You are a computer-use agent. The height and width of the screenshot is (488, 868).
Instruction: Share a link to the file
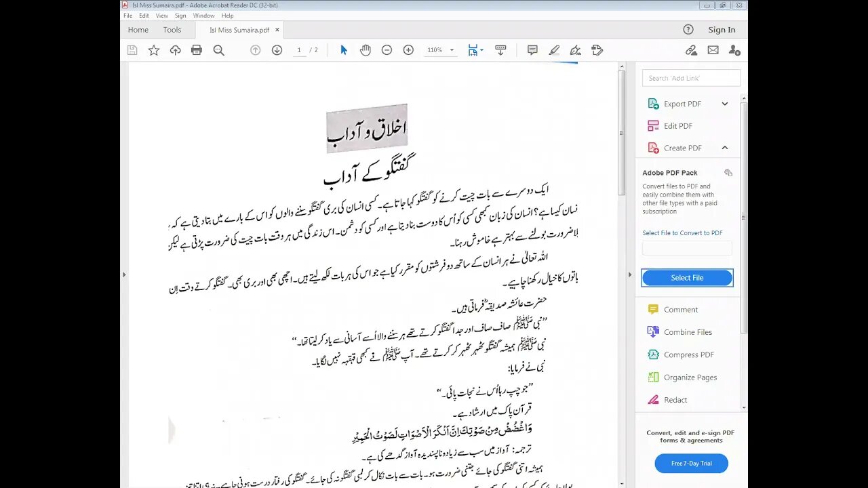(x=691, y=50)
